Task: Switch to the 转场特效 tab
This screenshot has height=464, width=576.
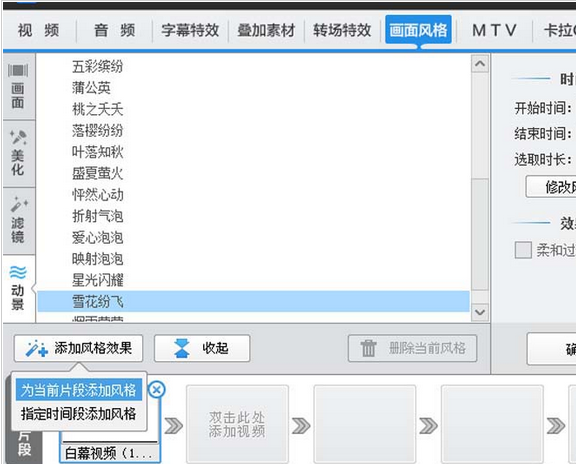Action: tap(342, 30)
